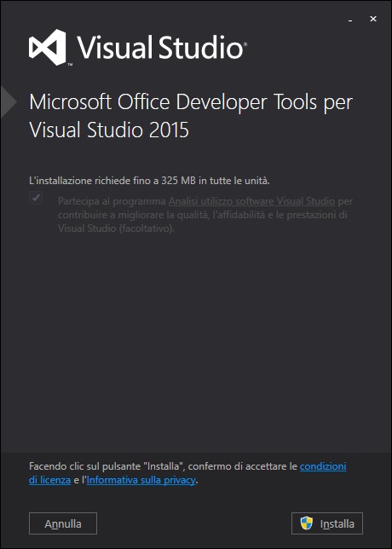
Task: Toggle the Analisi utilizzo participation checkbox
Action: tap(36, 198)
